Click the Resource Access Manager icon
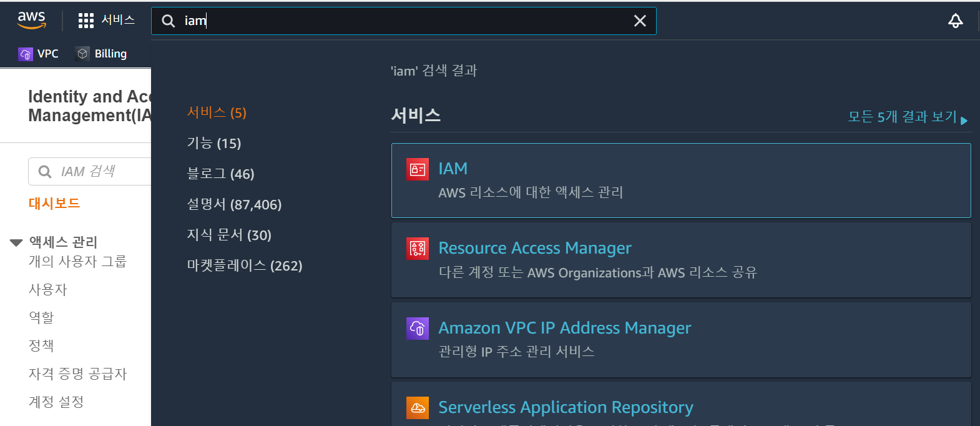 pos(418,249)
